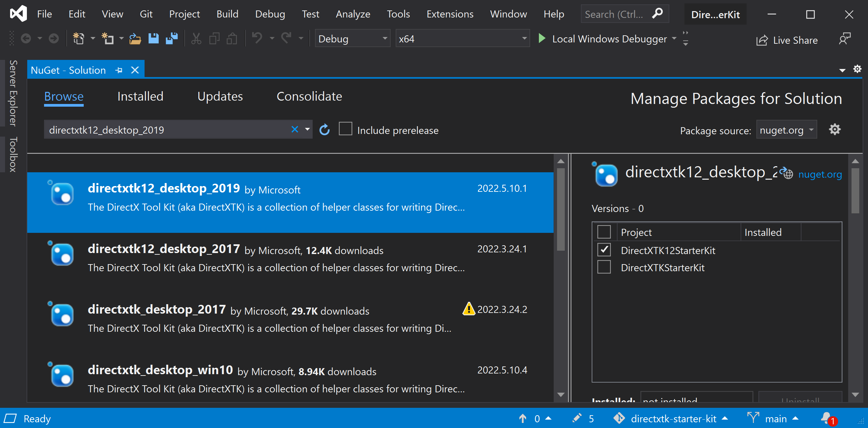Undo the last action

click(257, 38)
